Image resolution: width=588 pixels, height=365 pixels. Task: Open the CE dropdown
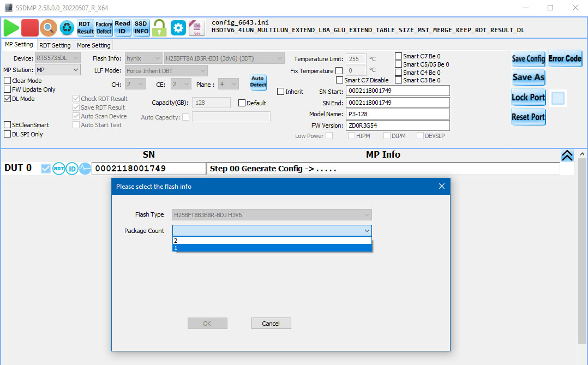tap(181, 84)
